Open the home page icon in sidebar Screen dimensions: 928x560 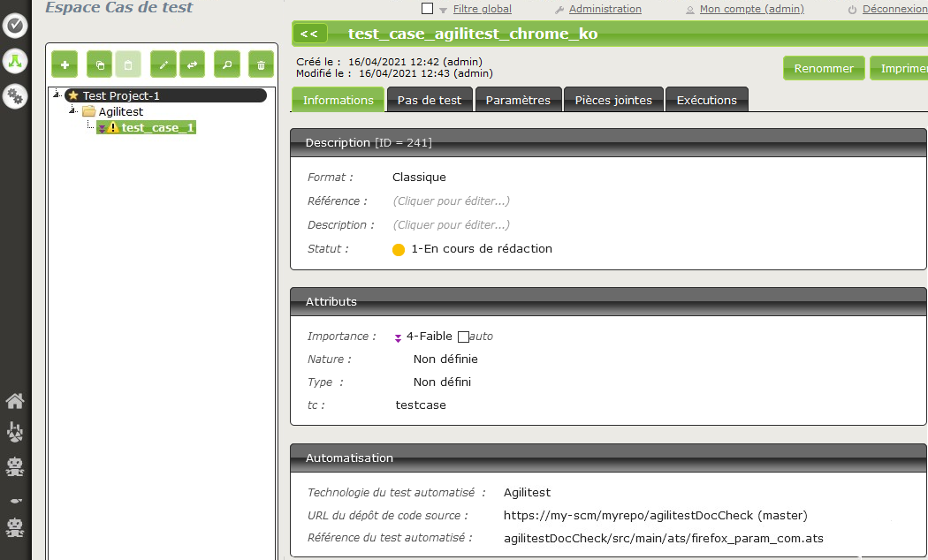(15, 401)
